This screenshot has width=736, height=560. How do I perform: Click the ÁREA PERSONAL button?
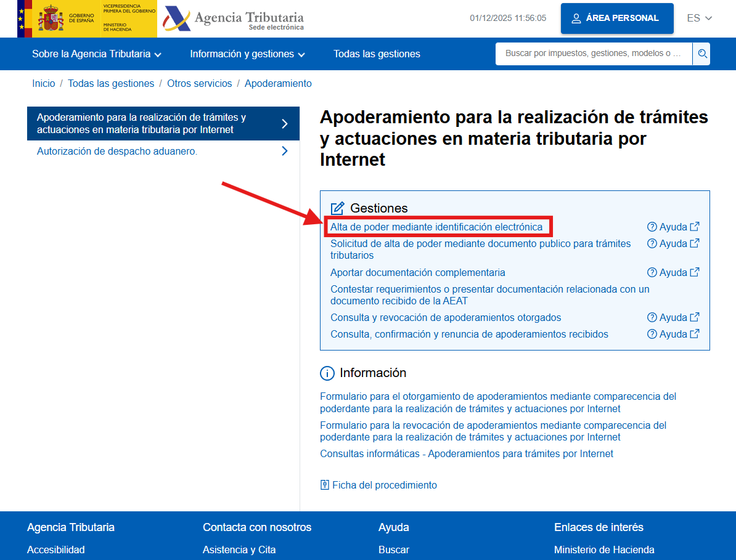coord(617,18)
